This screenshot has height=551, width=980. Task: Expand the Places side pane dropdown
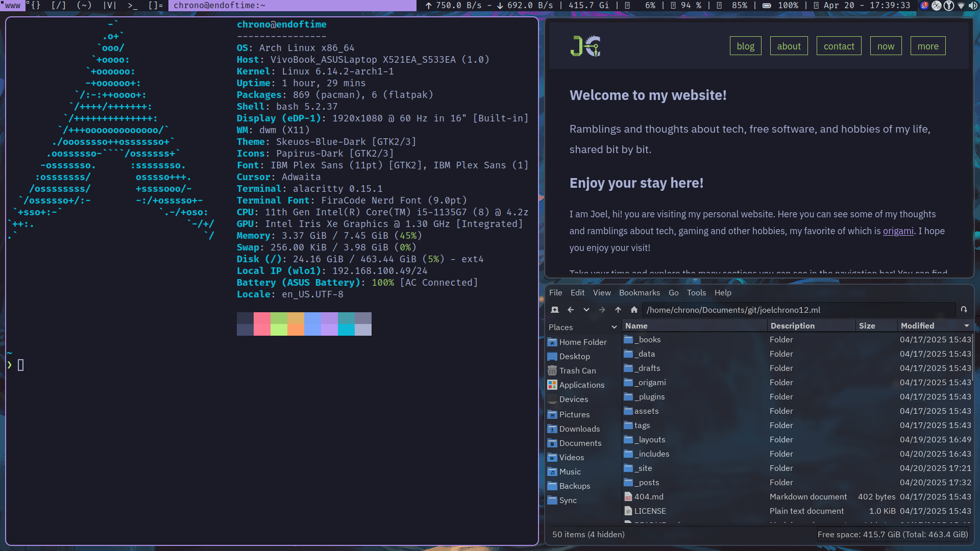tap(614, 327)
